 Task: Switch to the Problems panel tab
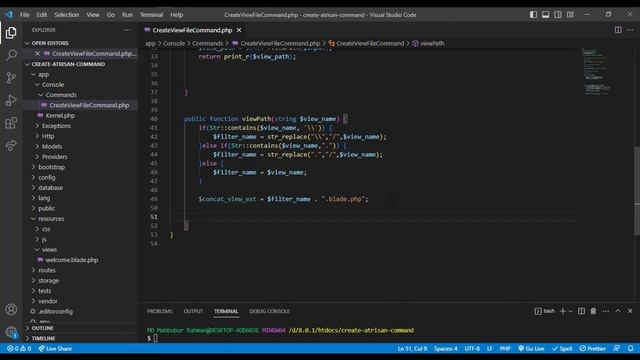pyautogui.click(x=160, y=311)
